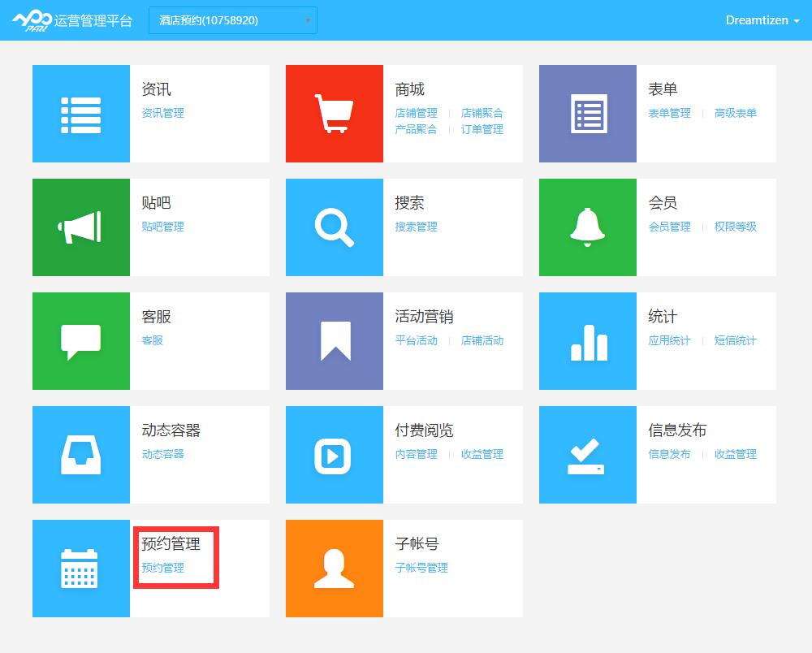The height and width of the screenshot is (653, 812).
Task: Click the 高级表单 link
Action: [735, 113]
